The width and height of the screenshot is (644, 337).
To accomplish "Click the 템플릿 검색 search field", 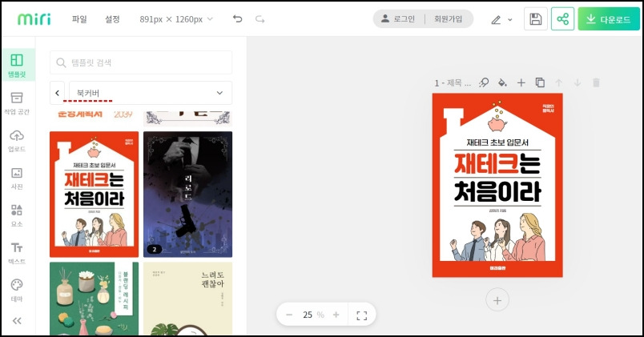I will pyautogui.click(x=141, y=62).
